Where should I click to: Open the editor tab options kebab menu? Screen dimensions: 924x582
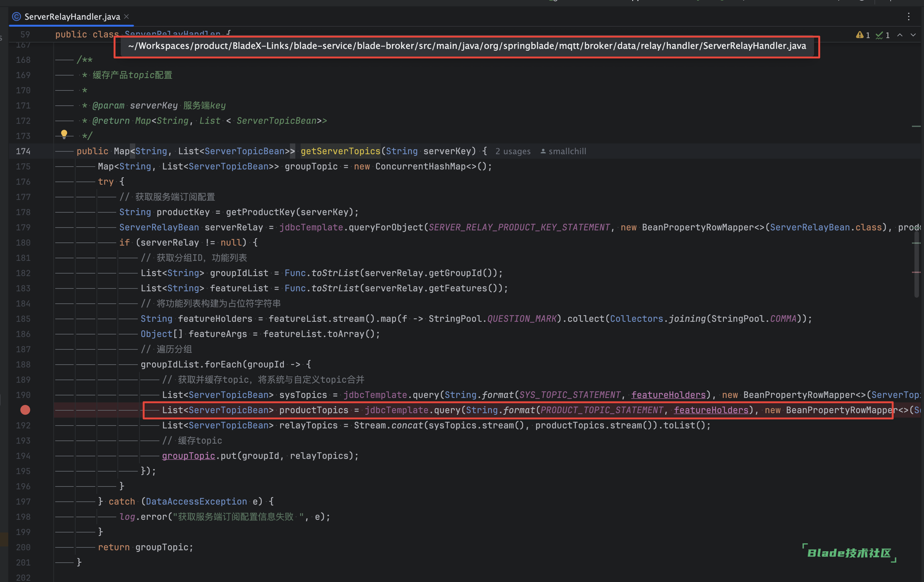click(x=908, y=17)
